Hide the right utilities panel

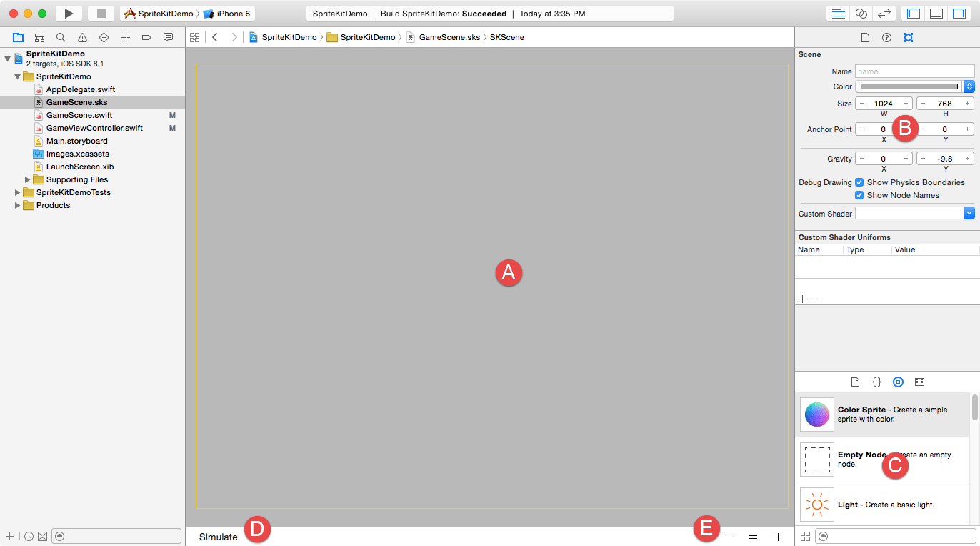tap(959, 14)
